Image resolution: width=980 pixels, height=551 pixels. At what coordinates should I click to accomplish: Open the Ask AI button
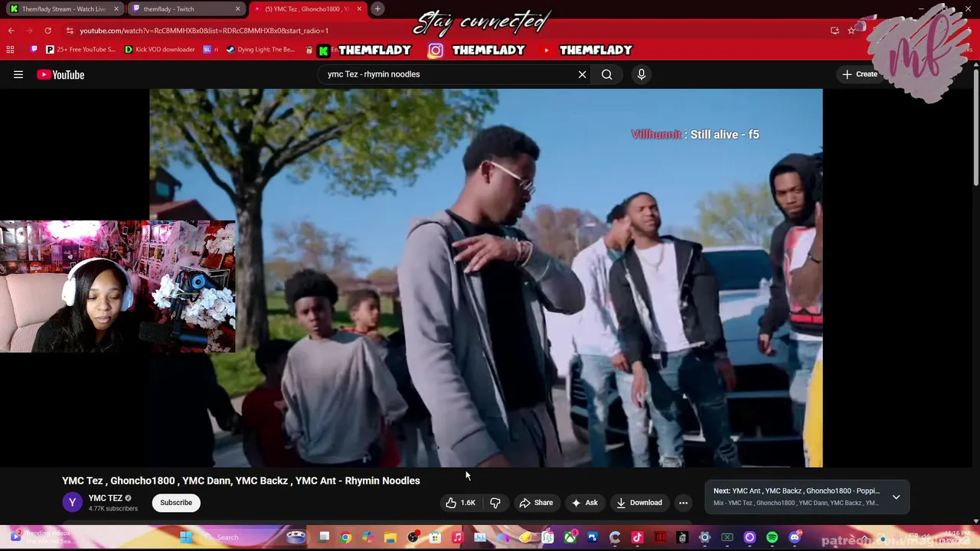(584, 503)
